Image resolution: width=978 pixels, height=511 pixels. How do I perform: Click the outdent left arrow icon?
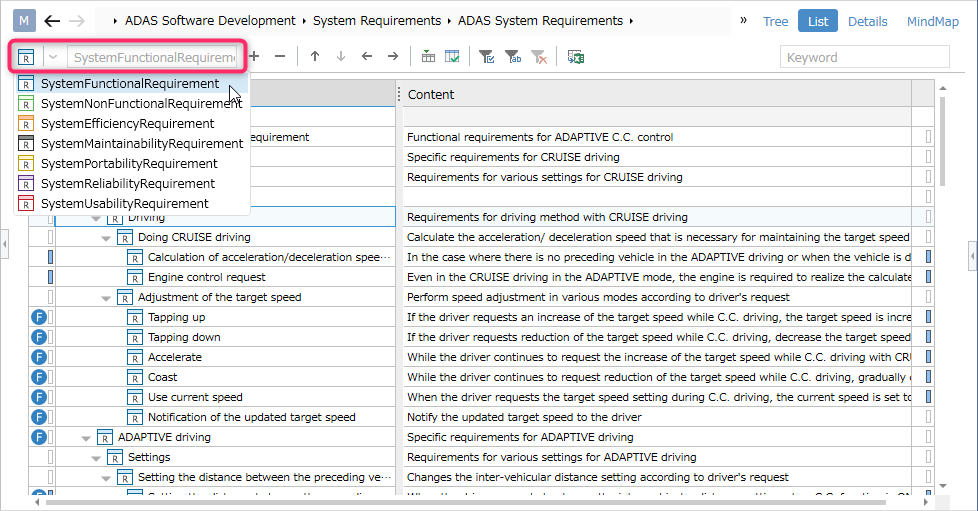[367, 57]
